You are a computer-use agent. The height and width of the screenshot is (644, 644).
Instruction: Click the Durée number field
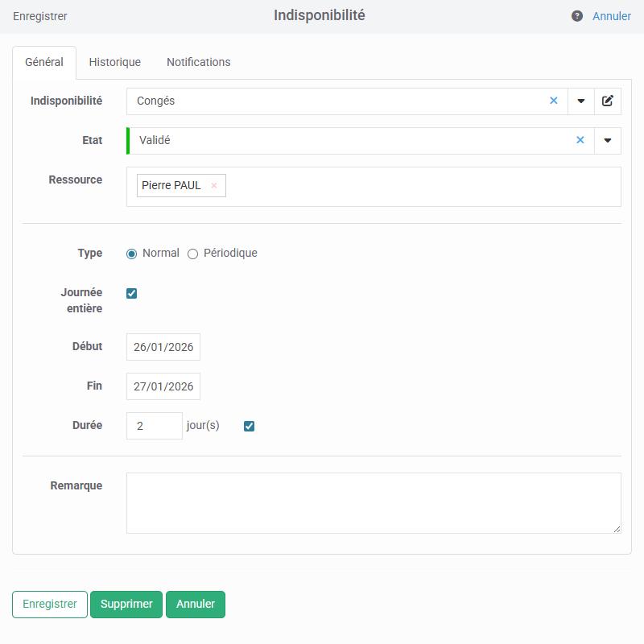[154, 426]
